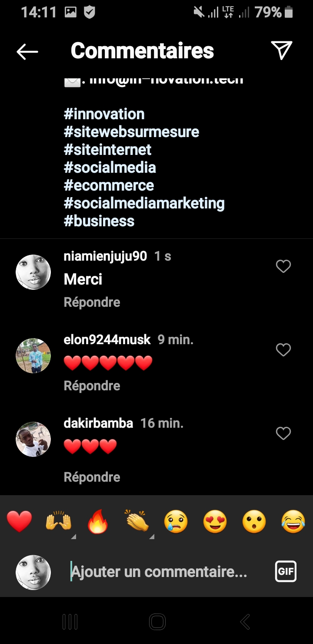Open the GIF picker
The width and height of the screenshot is (313, 644).
coord(286,571)
